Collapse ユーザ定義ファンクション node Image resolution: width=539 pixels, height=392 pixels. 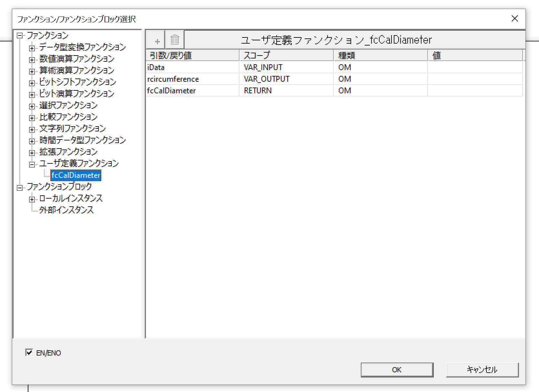[32, 165]
